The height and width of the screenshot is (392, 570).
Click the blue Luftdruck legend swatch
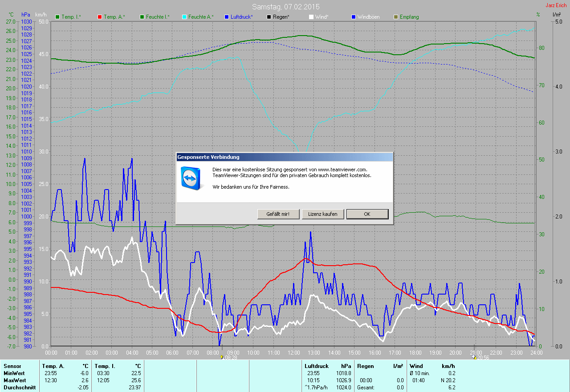(227, 17)
